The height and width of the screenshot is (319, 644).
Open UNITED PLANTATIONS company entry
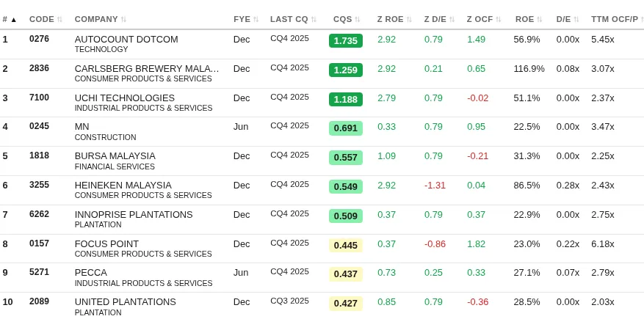tap(126, 302)
